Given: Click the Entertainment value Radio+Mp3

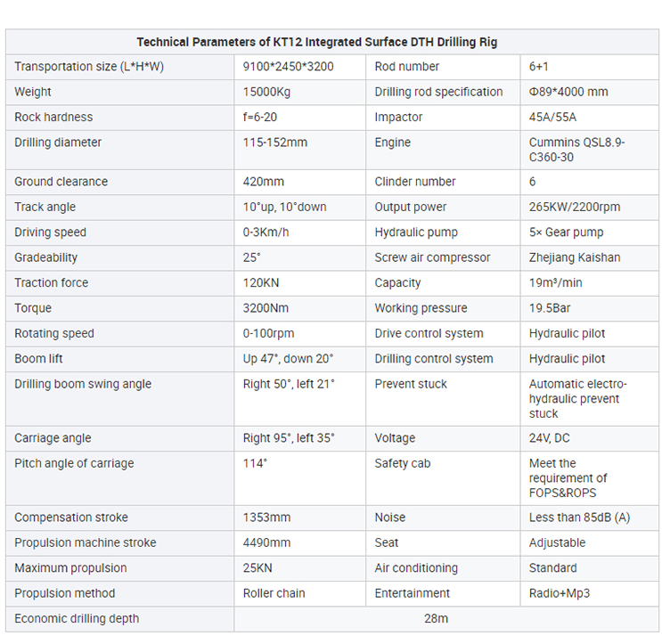Looking at the screenshot, I should [559, 593].
